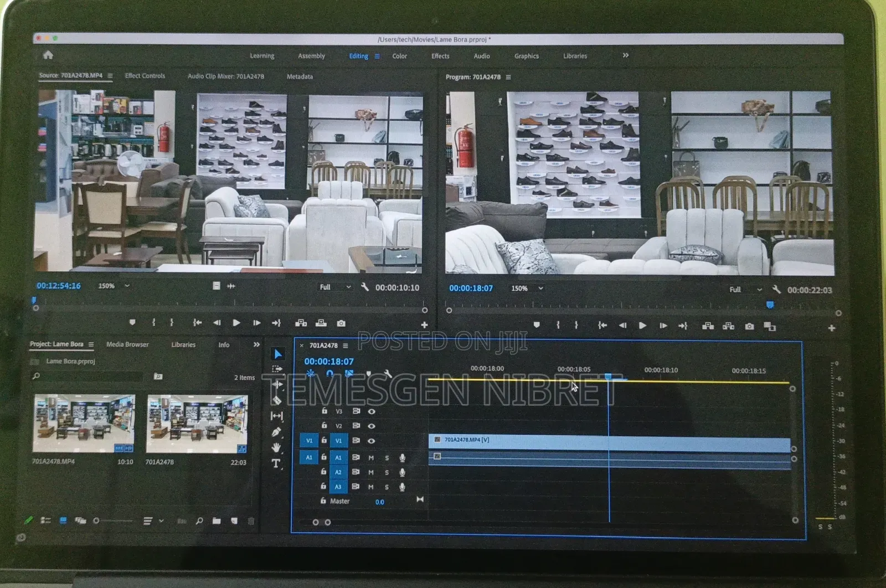Image resolution: width=886 pixels, height=588 pixels.
Task: Select the Type tool in the tools panel
Action: (x=276, y=463)
